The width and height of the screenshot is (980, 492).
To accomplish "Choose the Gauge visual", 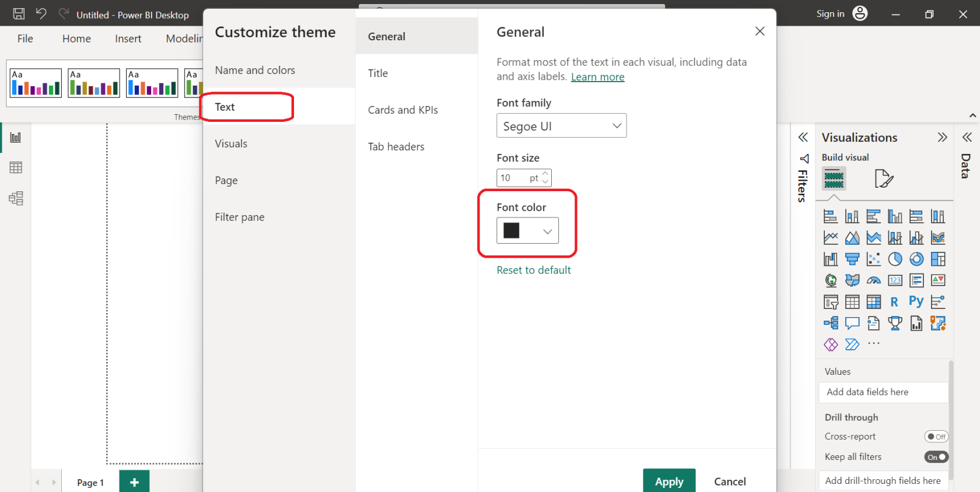I will pyautogui.click(x=874, y=280).
